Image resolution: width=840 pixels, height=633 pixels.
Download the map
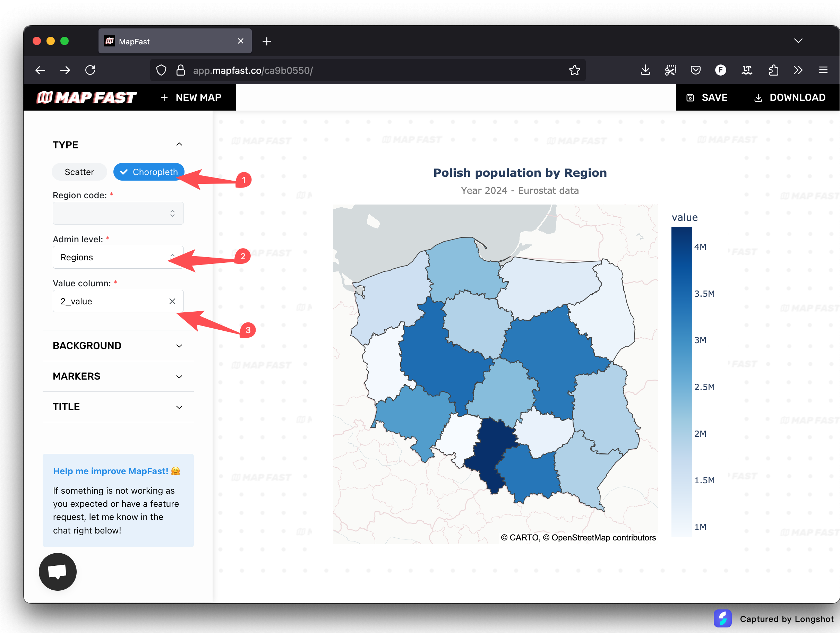click(789, 97)
